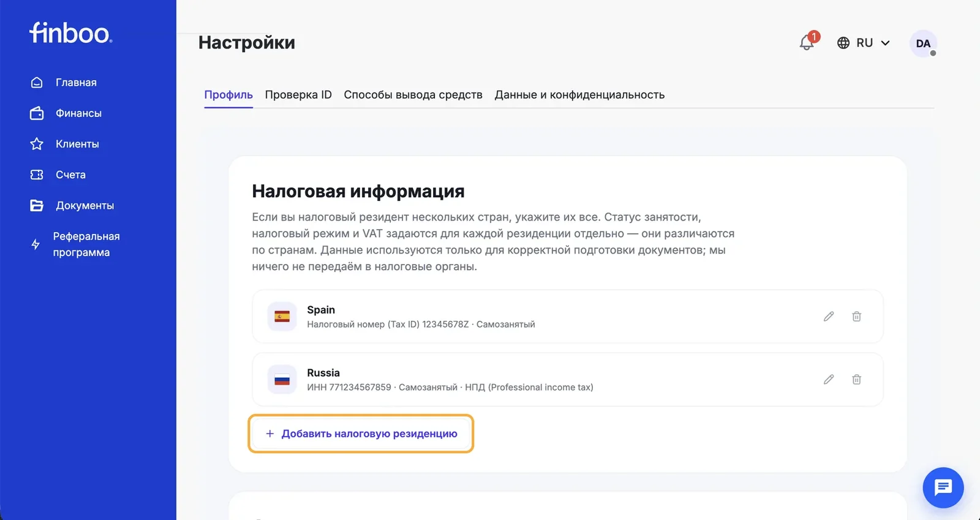Click the Налоговая информация heading
This screenshot has width=980, height=520.
(x=358, y=191)
